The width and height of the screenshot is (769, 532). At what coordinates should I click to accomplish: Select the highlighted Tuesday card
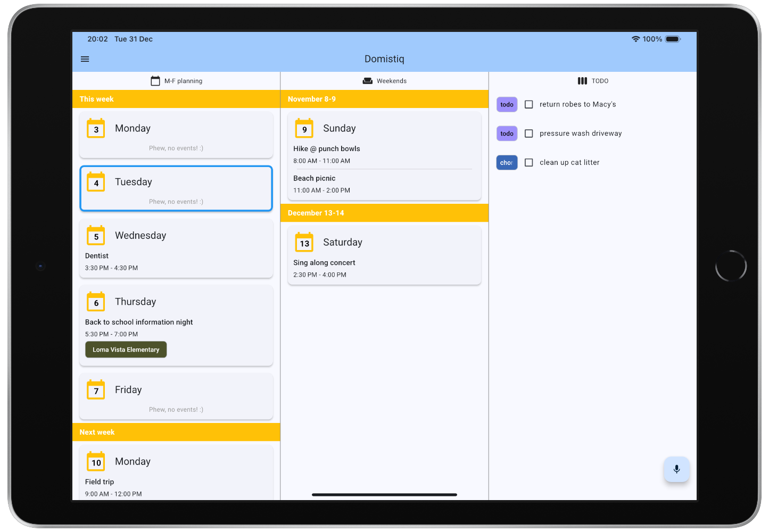pyautogui.click(x=176, y=188)
